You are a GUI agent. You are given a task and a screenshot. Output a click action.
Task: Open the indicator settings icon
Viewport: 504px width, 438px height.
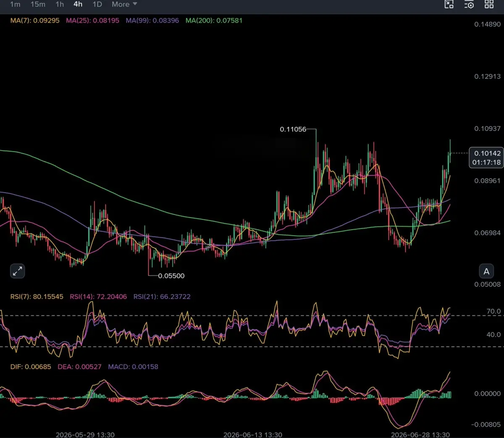tap(469, 4)
